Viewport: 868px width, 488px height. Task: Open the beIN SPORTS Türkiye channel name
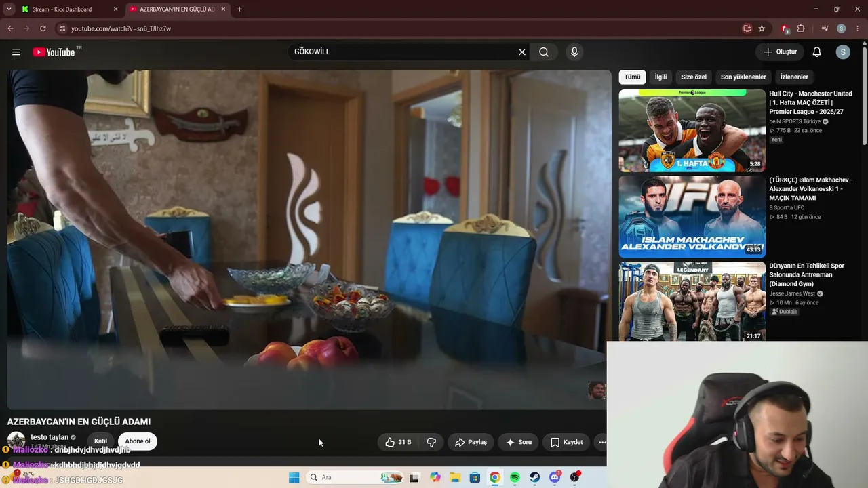click(795, 121)
